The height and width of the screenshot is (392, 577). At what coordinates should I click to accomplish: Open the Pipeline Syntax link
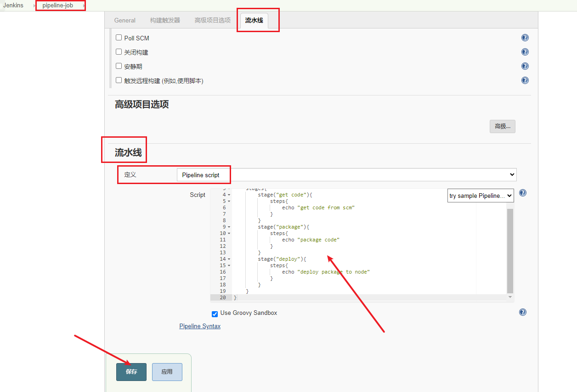coord(200,326)
